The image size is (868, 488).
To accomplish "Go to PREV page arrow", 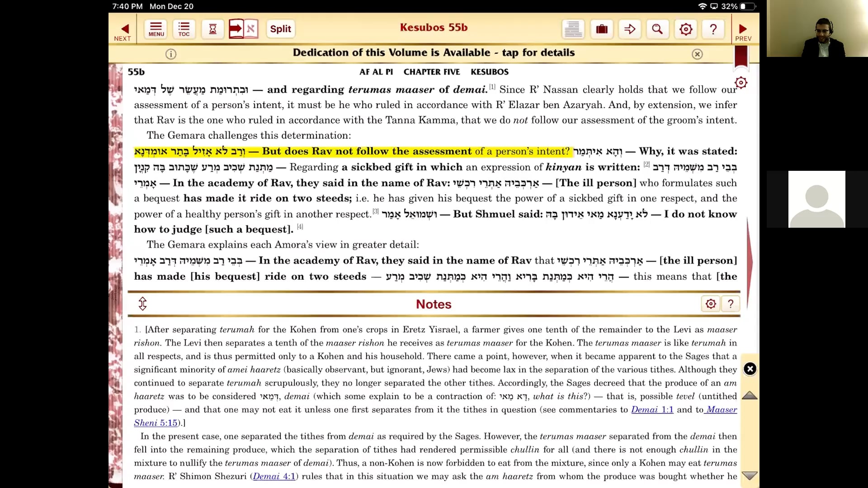I will [743, 31].
